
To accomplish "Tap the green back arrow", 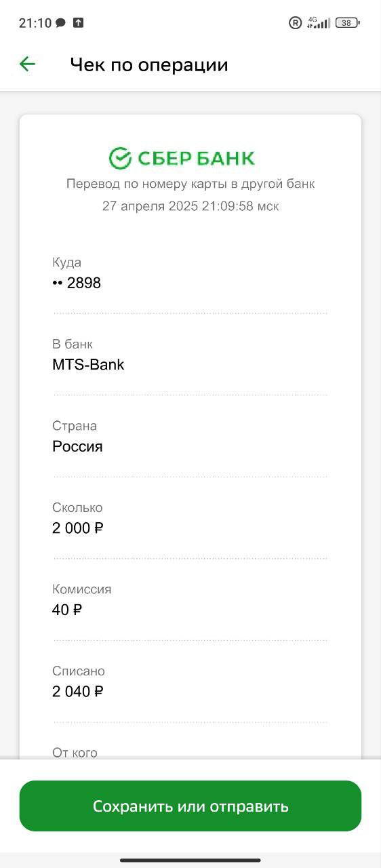I will coord(27,64).
